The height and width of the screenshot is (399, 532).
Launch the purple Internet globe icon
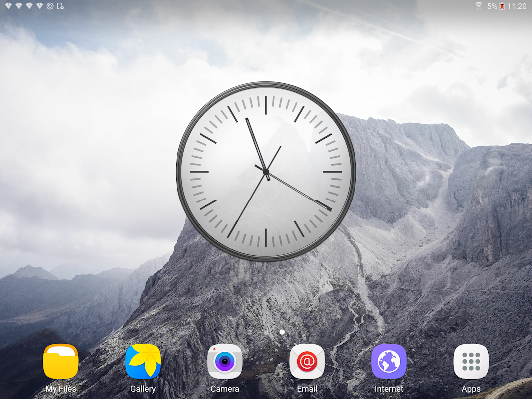pyautogui.click(x=389, y=361)
